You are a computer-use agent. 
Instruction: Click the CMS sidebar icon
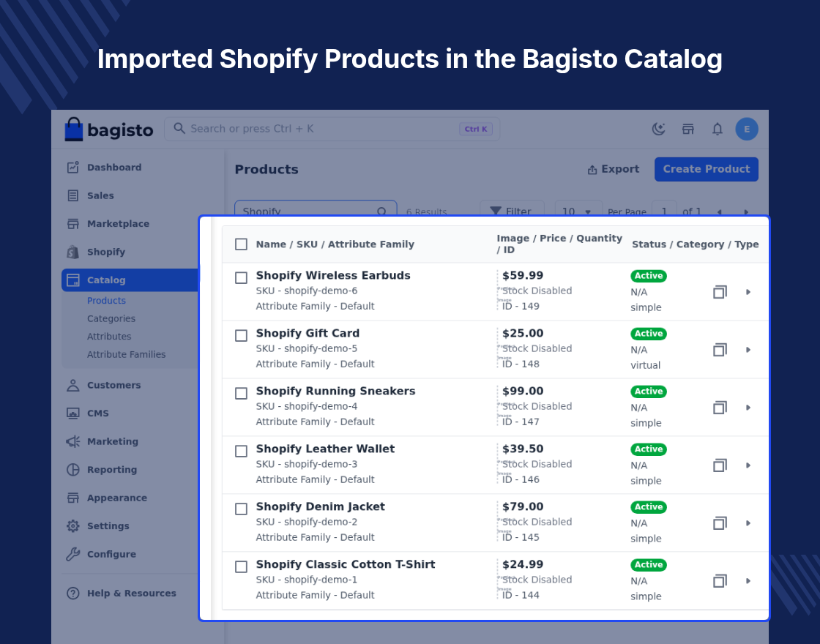click(x=73, y=413)
